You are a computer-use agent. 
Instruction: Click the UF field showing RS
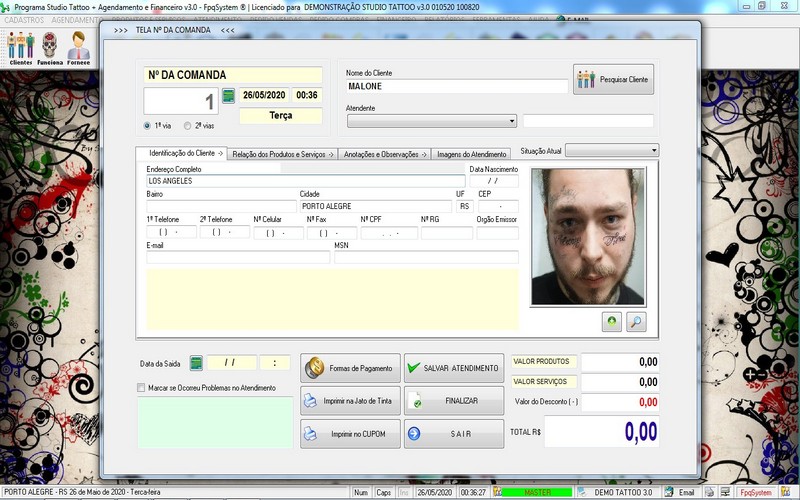[464, 207]
